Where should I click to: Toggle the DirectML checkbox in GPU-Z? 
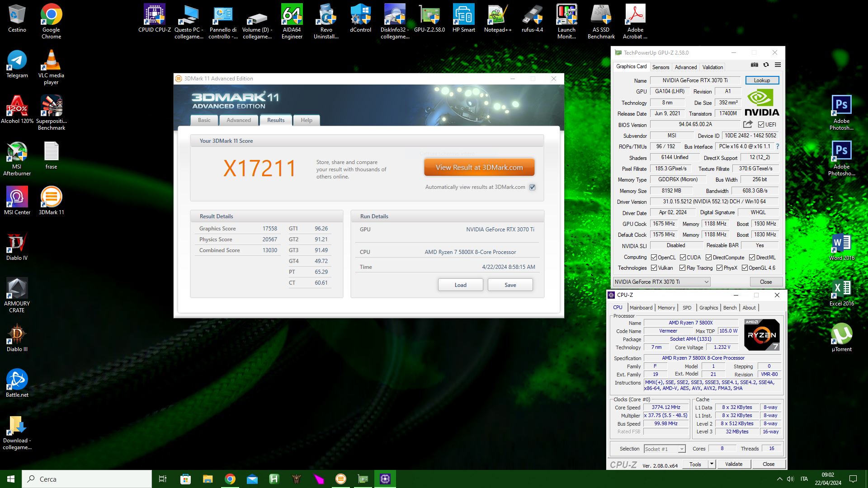pos(752,258)
